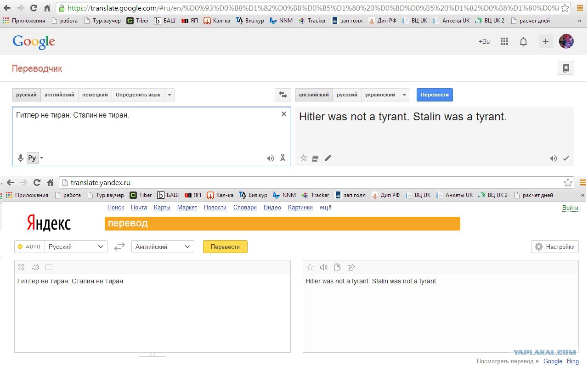Image resolution: width=588 pixels, height=366 pixels.
Task: Start voice input in Google Translate
Action: point(20,158)
